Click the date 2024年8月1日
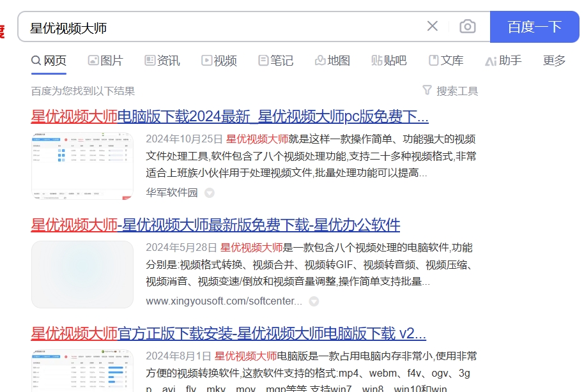The width and height of the screenshot is (584, 392). tap(178, 356)
